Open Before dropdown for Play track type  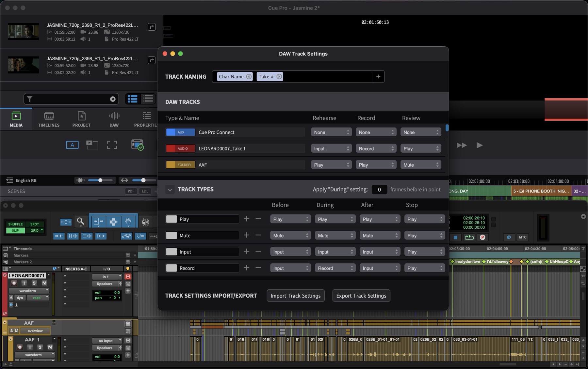coord(290,219)
